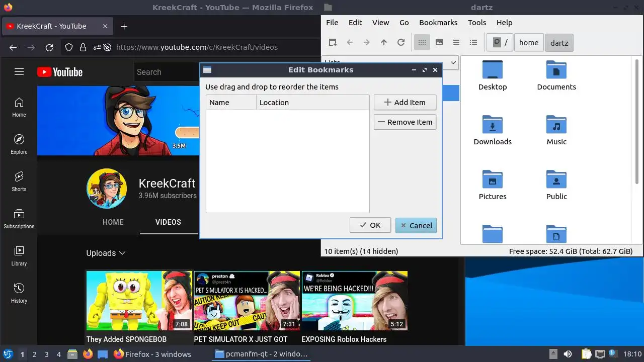The height and width of the screenshot is (362, 644).
Task: Go back in the file manager
Action: click(350, 43)
